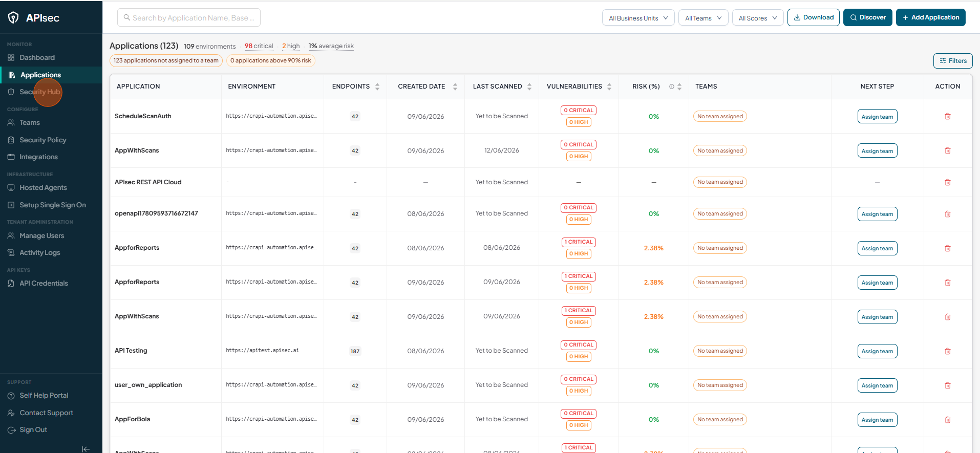The image size is (980, 453).
Task: Click the 187 endpoints badge
Action: (355, 351)
